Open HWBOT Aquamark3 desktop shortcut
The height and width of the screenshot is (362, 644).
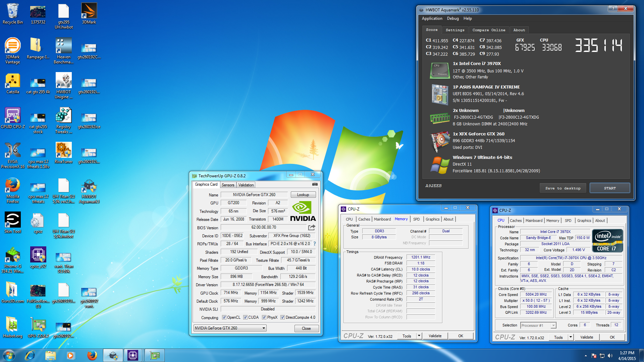pos(89,190)
